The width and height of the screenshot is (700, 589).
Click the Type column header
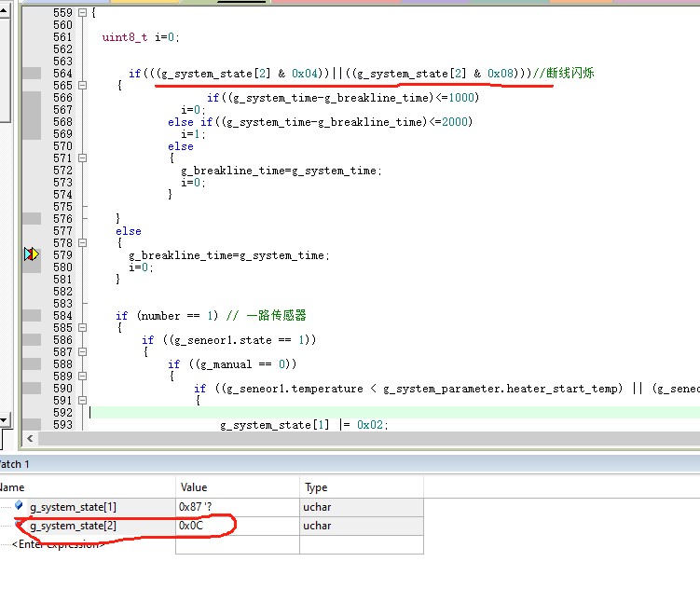[x=362, y=487]
